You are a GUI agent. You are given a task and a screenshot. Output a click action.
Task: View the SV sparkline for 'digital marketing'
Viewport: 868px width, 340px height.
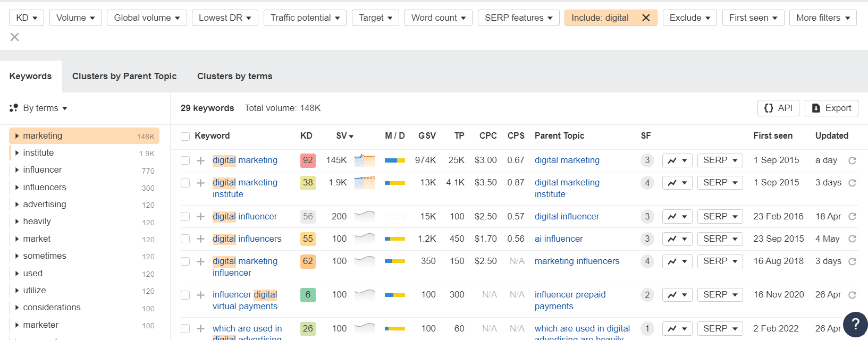coord(365,160)
